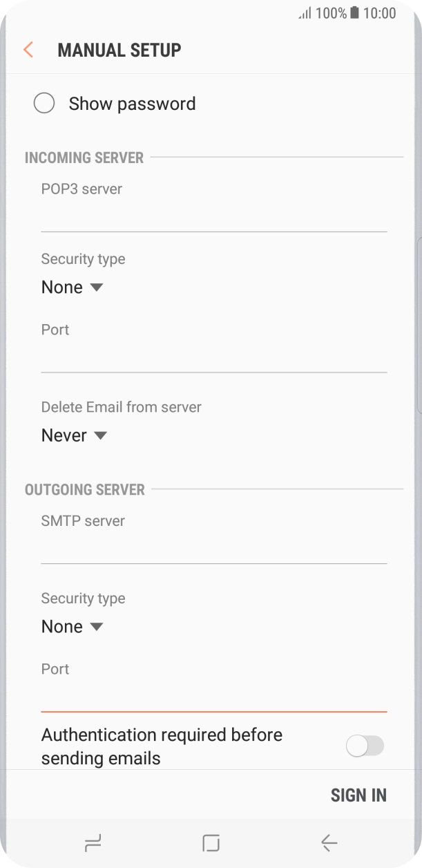Tap the MANUAL SETUP title

pyautogui.click(x=119, y=50)
